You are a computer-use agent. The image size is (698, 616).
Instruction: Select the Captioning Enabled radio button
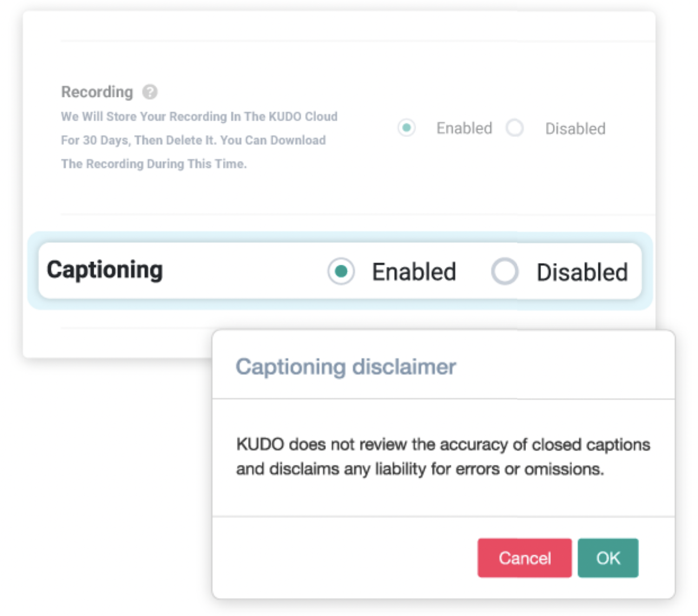(x=341, y=271)
